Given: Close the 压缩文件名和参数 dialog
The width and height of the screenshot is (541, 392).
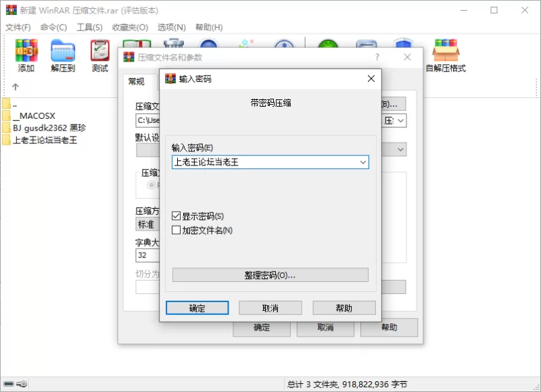Looking at the screenshot, I should [407, 57].
